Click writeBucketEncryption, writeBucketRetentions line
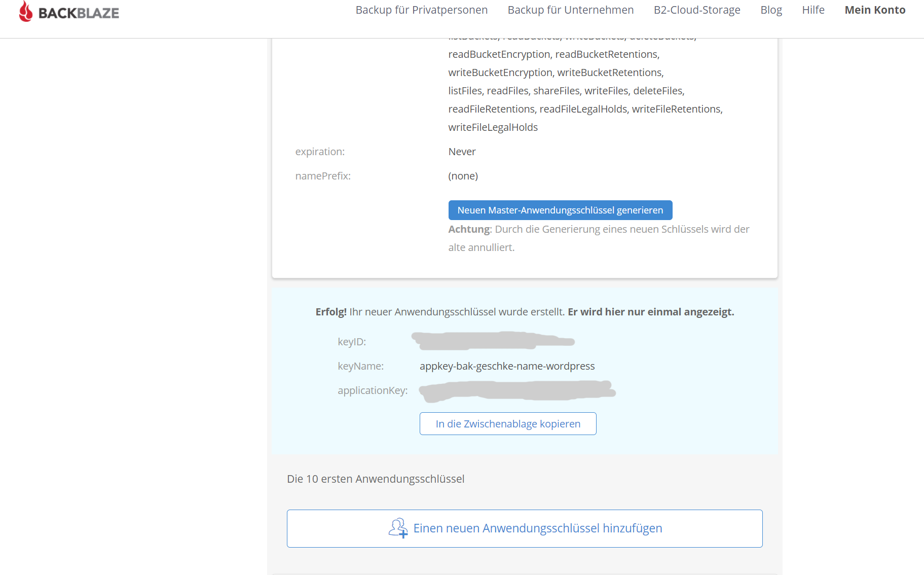The width and height of the screenshot is (924, 575). tap(556, 73)
